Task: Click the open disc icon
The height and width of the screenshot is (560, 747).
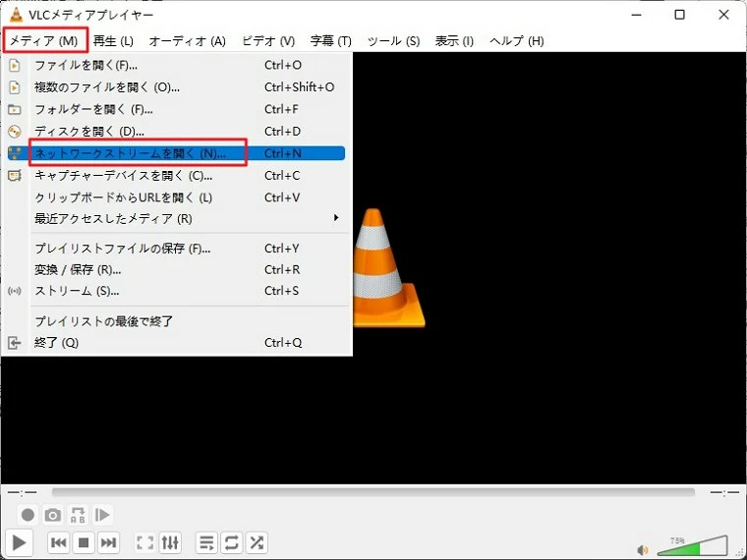Action: pos(15,131)
